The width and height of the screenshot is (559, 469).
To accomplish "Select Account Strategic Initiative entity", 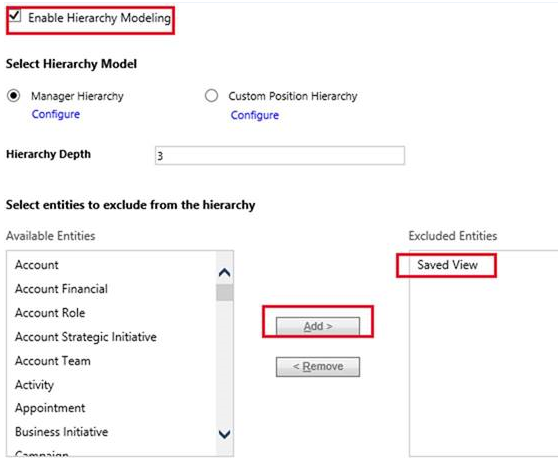I will coord(86,337).
